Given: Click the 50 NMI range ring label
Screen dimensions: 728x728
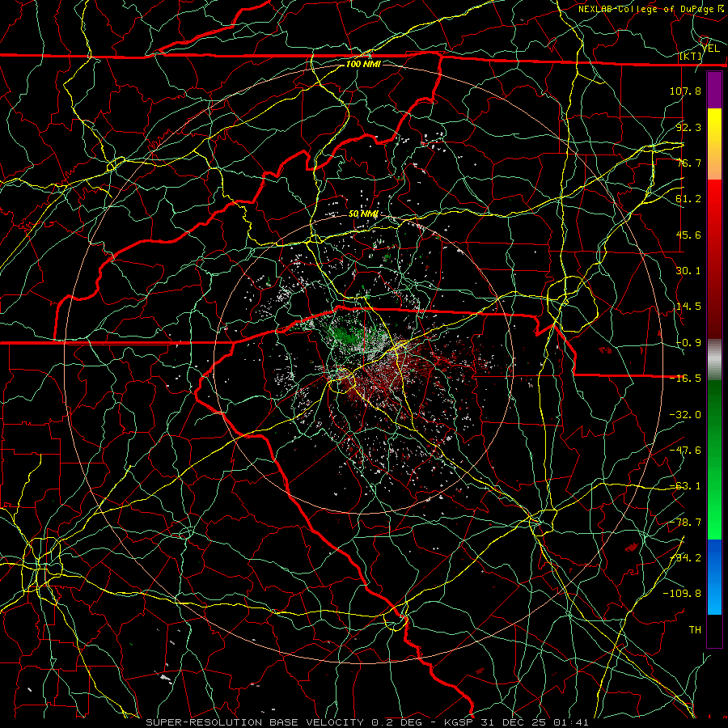Looking at the screenshot, I should 363,214.
